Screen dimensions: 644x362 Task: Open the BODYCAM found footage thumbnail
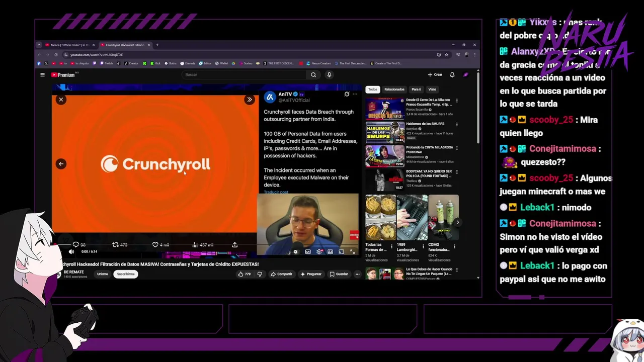tap(385, 179)
